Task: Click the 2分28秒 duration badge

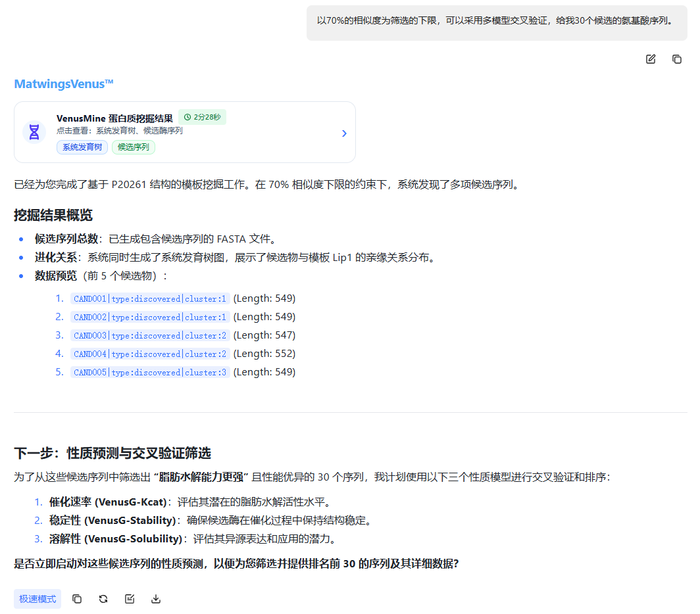Action: click(202, 117)
